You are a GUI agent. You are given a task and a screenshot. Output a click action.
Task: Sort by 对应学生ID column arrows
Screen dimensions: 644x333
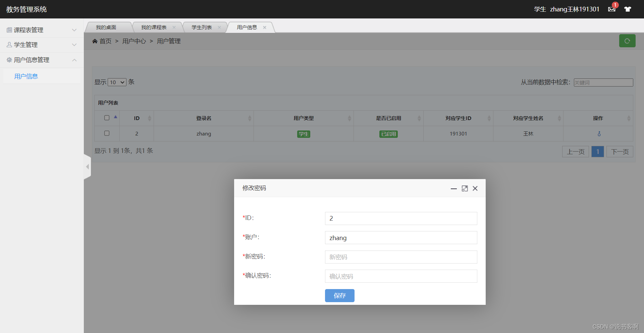[489, 118]
